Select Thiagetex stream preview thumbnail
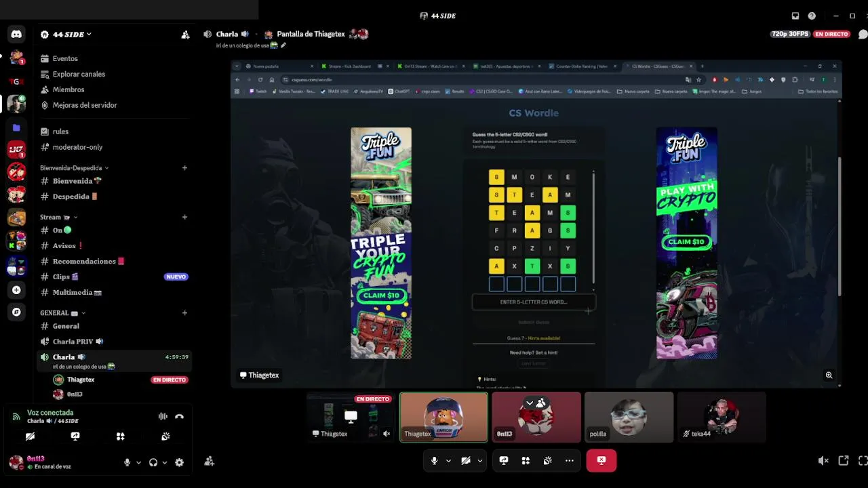 (x=351, y=417)
